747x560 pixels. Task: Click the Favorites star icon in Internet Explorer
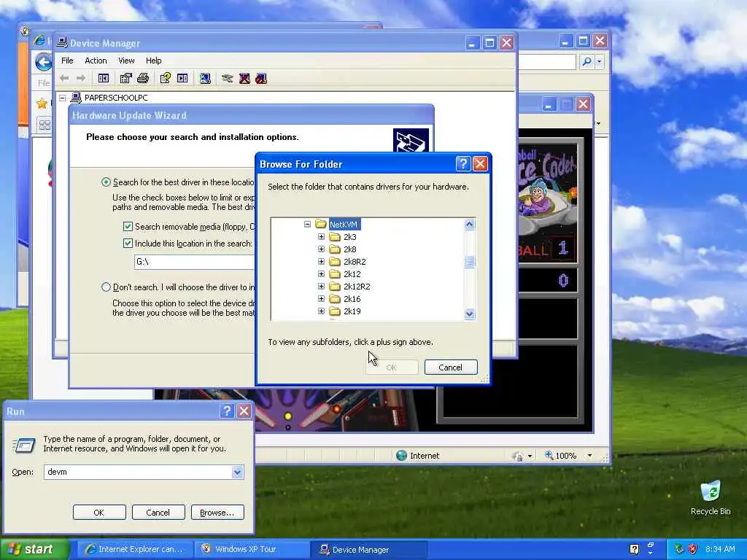pyautogui.click(x=42, y=104)
